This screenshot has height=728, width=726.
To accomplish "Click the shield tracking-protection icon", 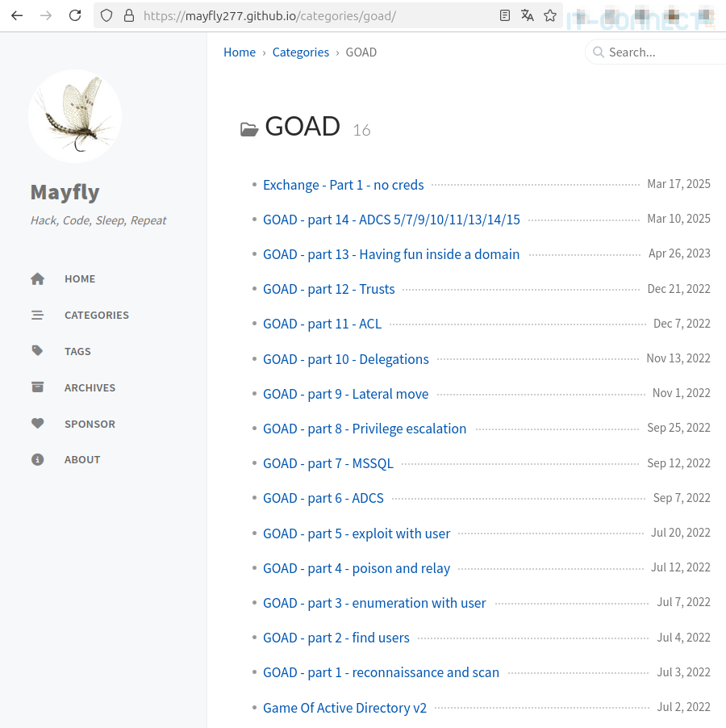I will 106,15.
